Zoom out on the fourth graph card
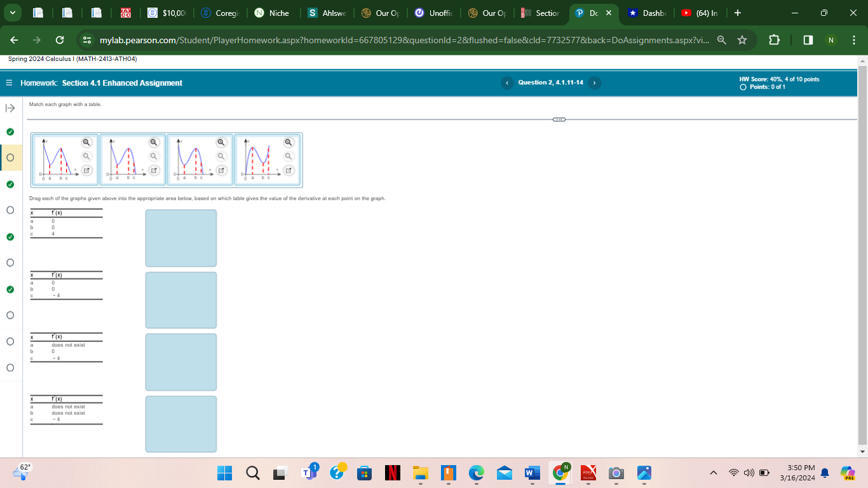 (x=288, y=156)
